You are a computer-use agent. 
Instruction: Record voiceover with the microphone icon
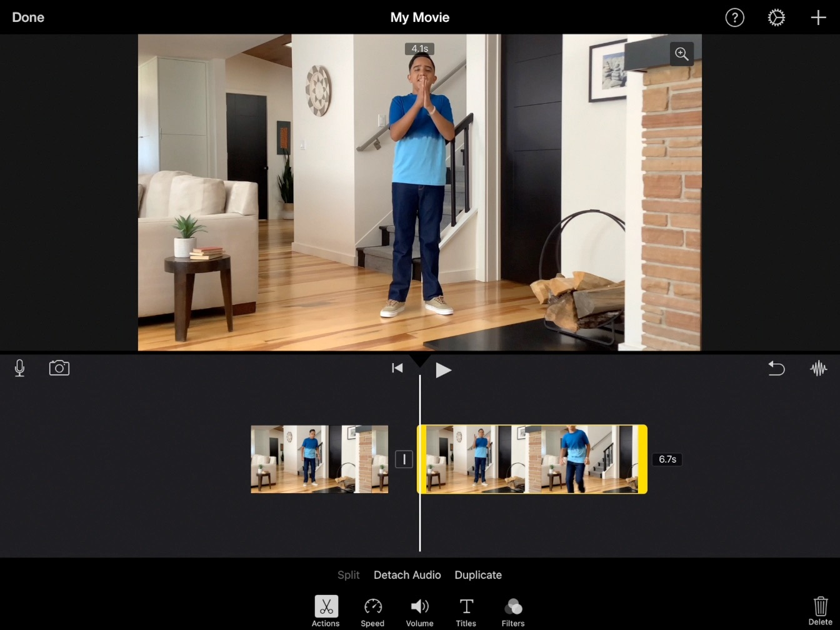(x=19, y=368)
